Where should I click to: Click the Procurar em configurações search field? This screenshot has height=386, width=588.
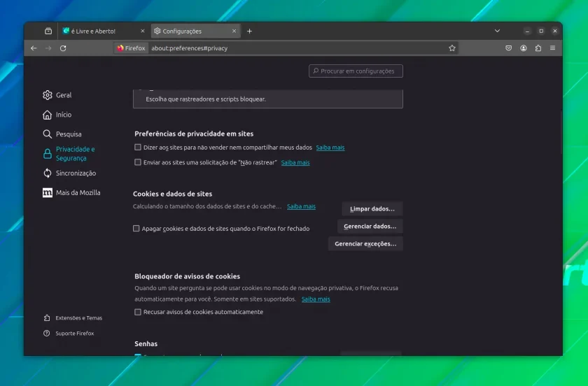click(x=356, y=71)
